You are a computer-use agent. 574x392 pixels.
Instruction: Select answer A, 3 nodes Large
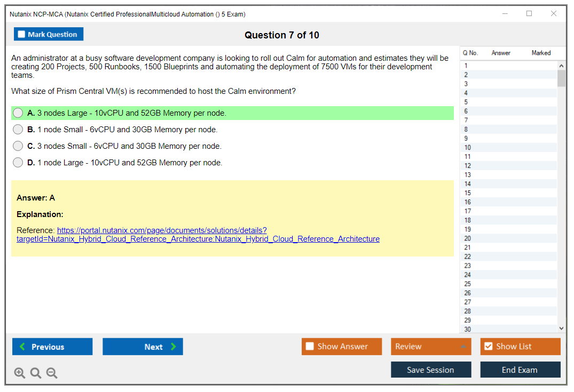[x=18, y=113]
